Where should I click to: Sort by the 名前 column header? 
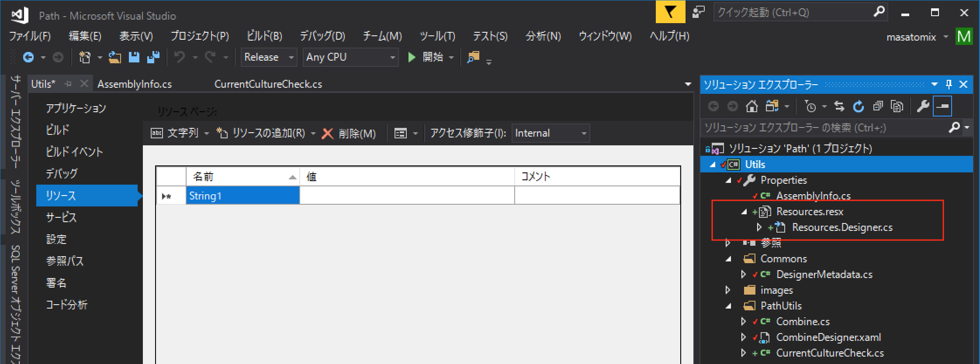tap(243, 177)
